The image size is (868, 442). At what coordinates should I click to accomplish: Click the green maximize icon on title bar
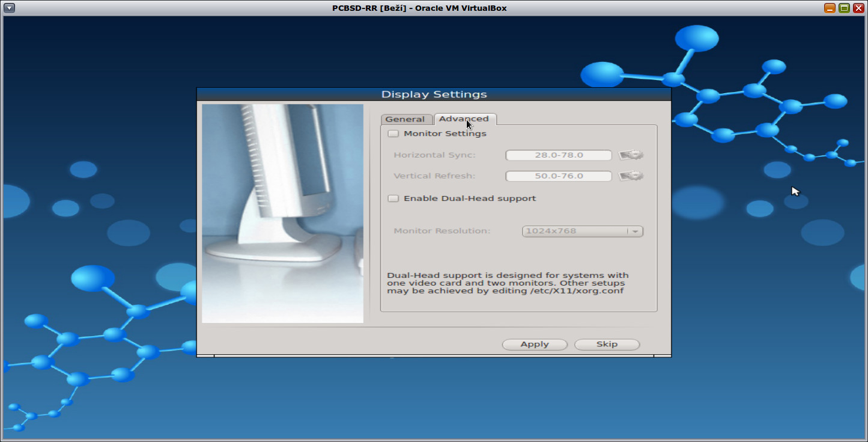tap(845, 8)
